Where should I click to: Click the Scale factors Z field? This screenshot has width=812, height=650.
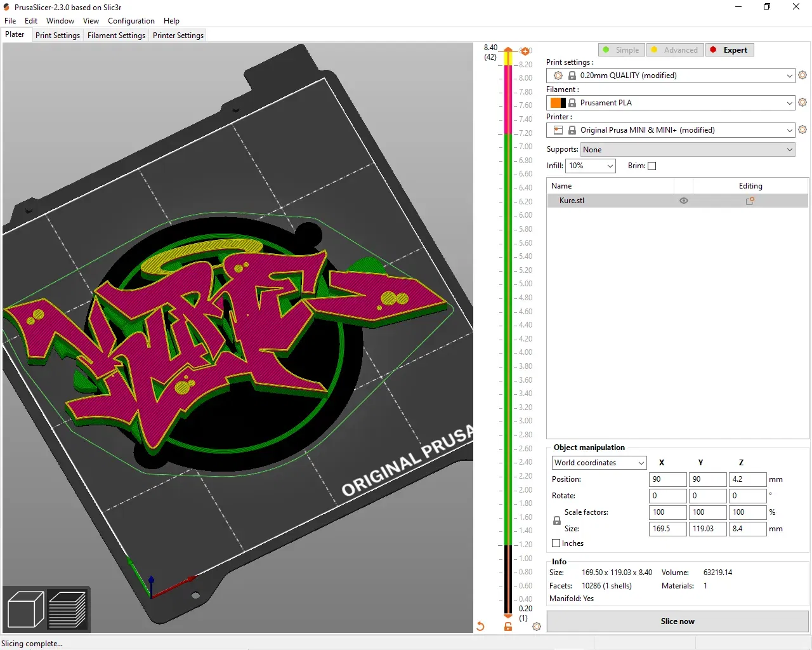point(748,512)
